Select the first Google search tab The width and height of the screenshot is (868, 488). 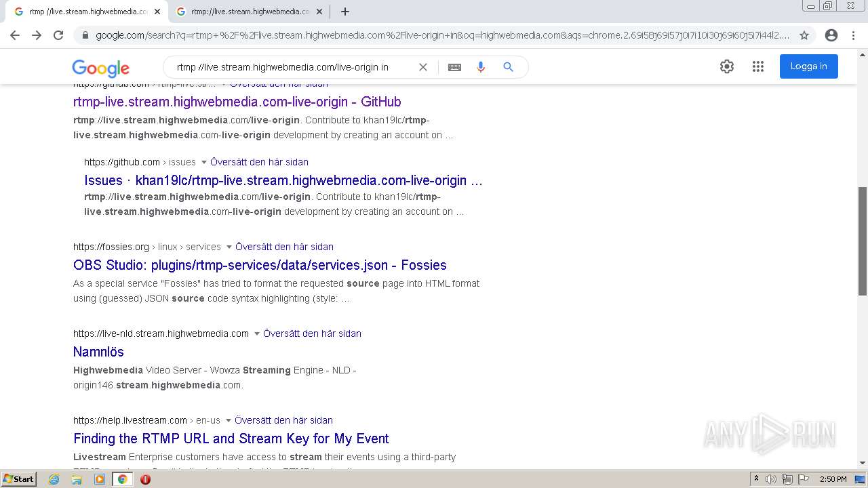pyautogui.click(x=87, y=12)
